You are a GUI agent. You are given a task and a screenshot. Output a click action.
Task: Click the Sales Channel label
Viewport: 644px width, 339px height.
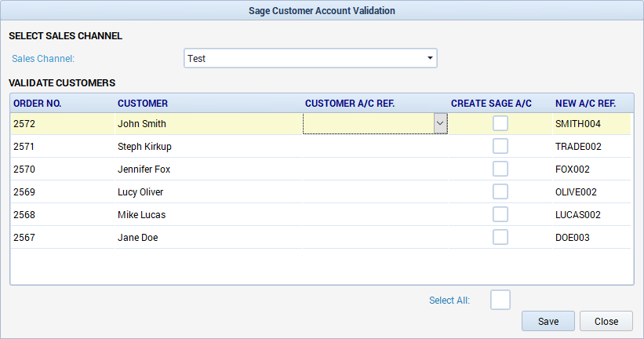(43, 59)
